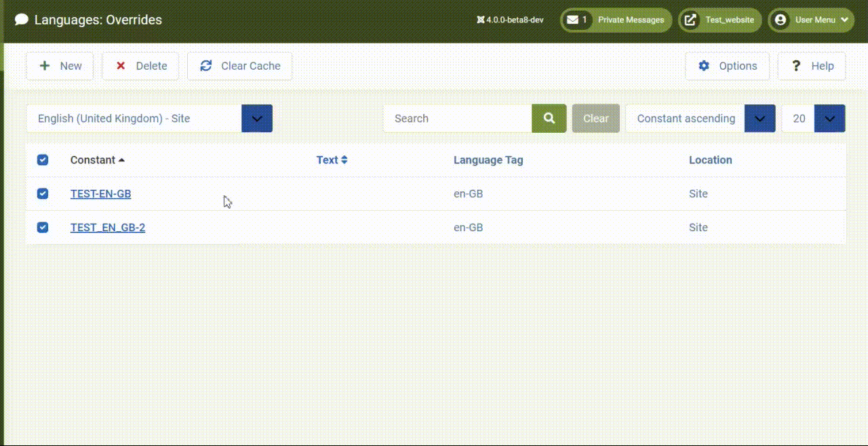868x446 pixels.
Task: Visit Test_website link
Action: [x=720, y=20]
